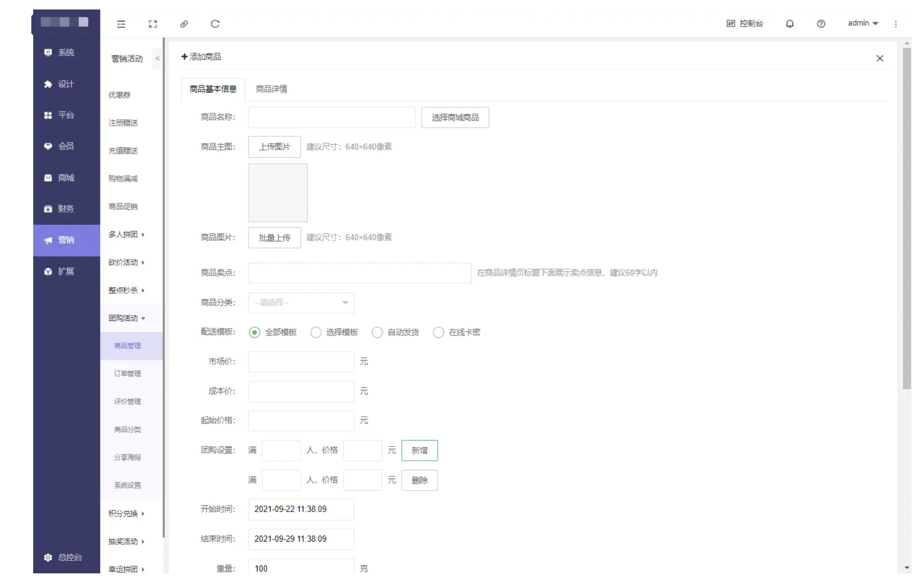Viewport: 924px width, 580px height.
Task: Select 订单管理 under 团购活动
Action: [x=127, y=374]
